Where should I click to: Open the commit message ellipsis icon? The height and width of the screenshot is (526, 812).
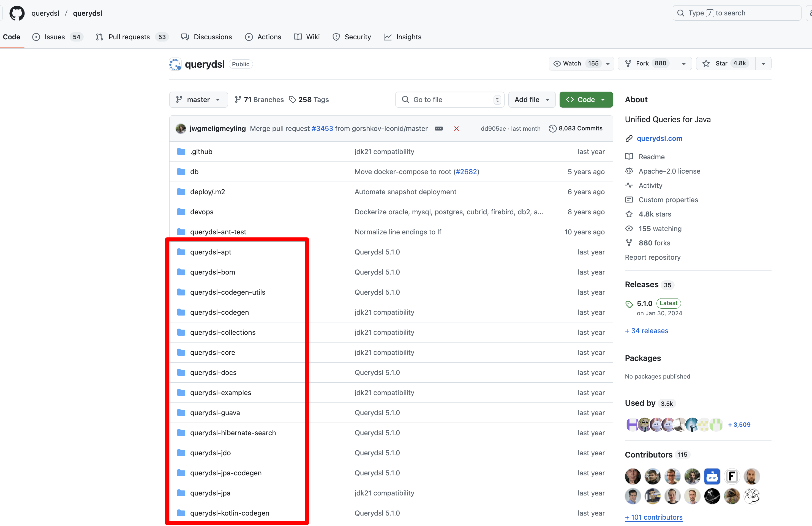tap(439, 128)
